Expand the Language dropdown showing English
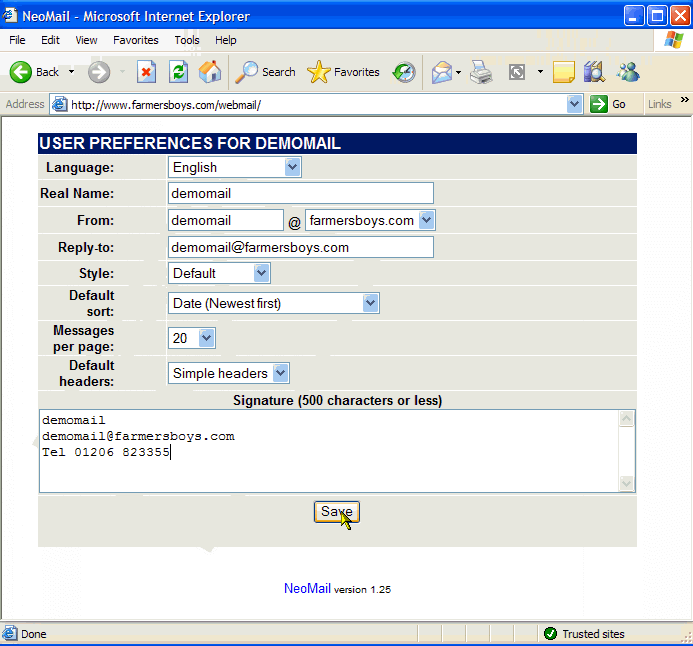This screenshot has height=646, width=693. (235, 167)
